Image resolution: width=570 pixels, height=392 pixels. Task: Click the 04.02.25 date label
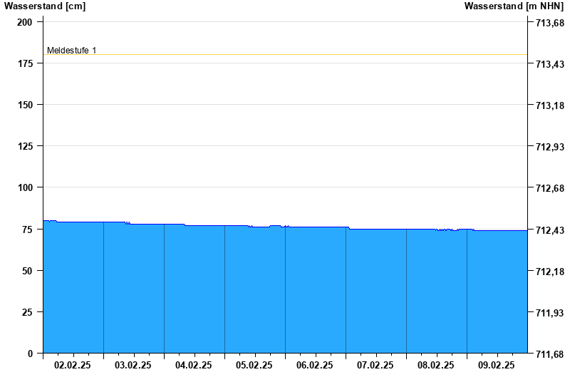point(194,365)
